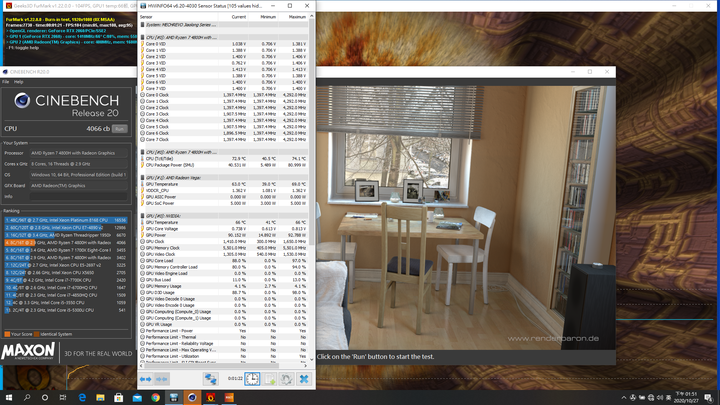Click HWiNFO horizontal scrollbar left arrow
720x405 pixels.
coord(141,366)
